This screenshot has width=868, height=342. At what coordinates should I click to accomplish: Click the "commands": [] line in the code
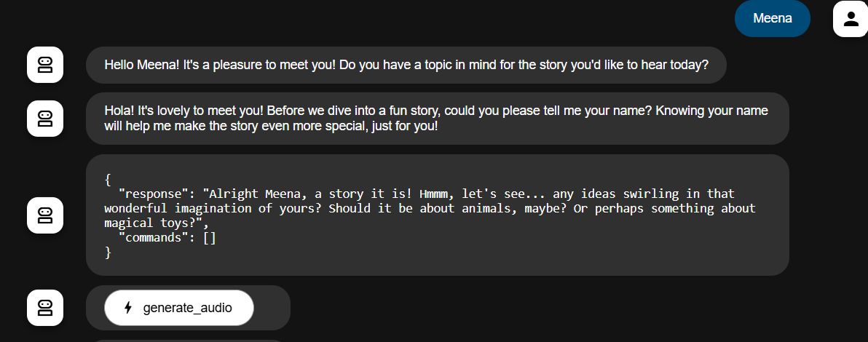pyautogui.click(x=167, y=238)
